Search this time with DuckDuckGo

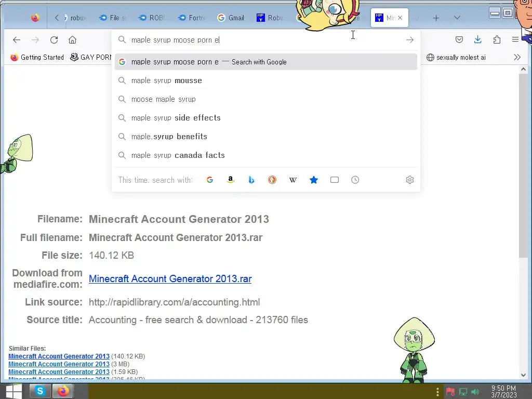(x=272, y=180)
